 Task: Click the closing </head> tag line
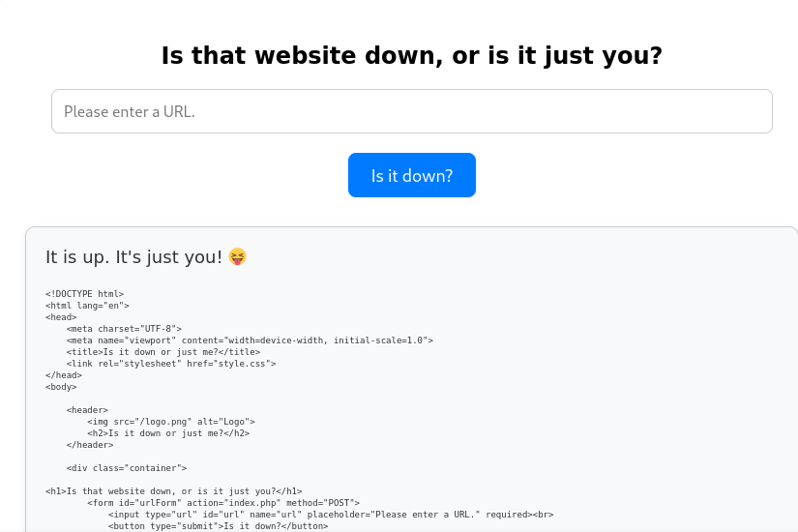64,375
